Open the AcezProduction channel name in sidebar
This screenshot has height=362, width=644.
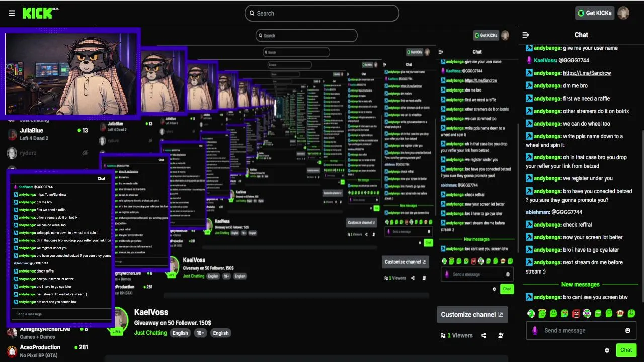[x=40, y=347]
